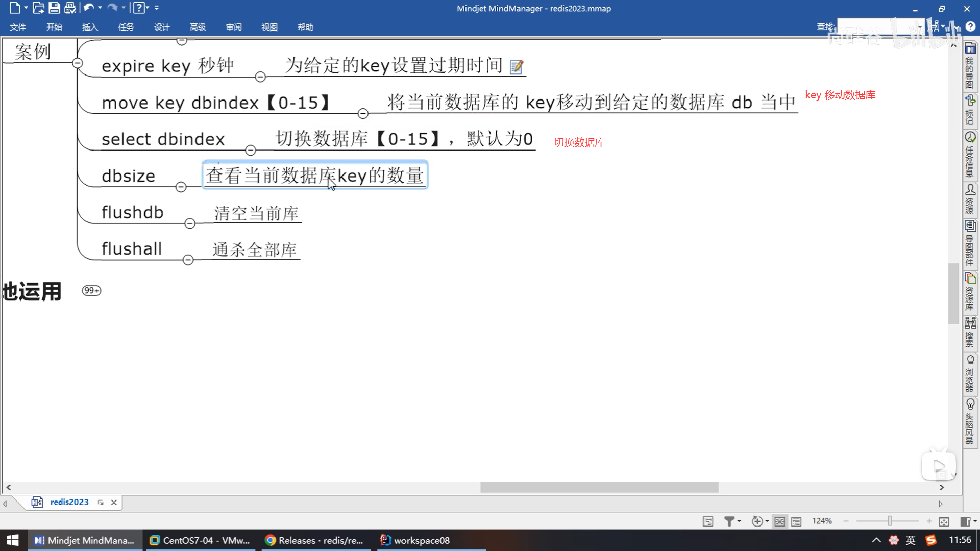Click the filter funnel icon in status bar

tap(729, 521)
